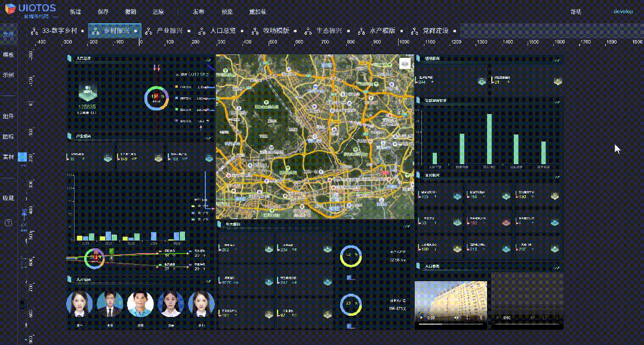Open the 素材 assets panel
Image resolution: width=644 pixels, height=345 pixels.
click(x=8, y=158)
